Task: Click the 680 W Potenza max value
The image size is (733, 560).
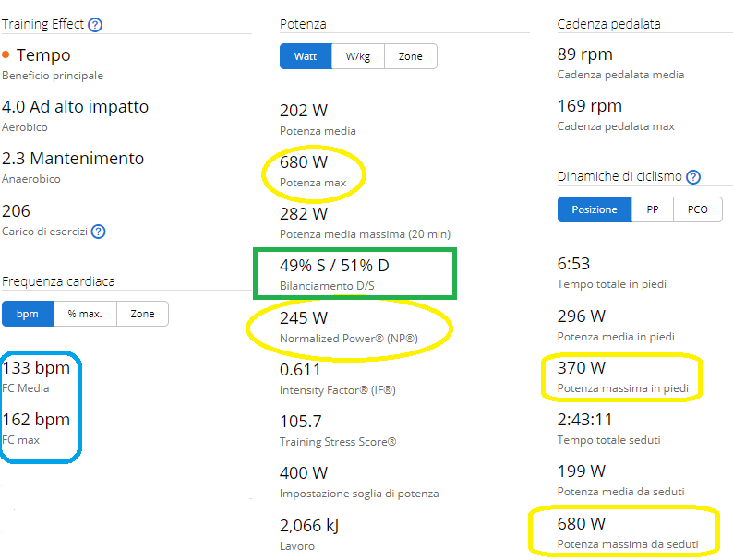Action: click(x=304, y=162)
